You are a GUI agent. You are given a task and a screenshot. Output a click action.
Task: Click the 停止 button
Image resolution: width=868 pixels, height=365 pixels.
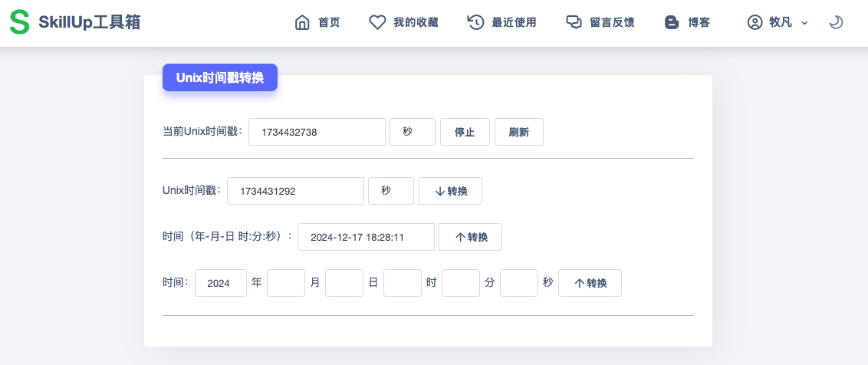pos(465,132)
